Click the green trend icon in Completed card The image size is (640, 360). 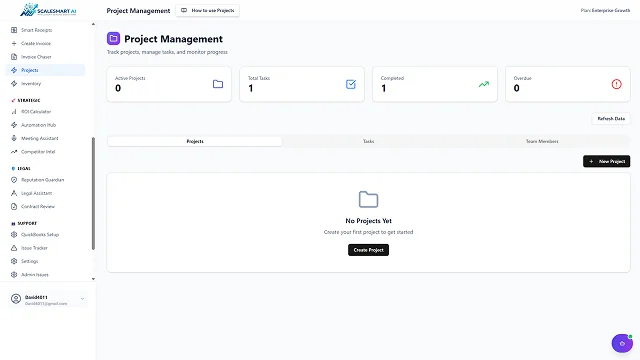pyautogui.click(x=484, y=84)
